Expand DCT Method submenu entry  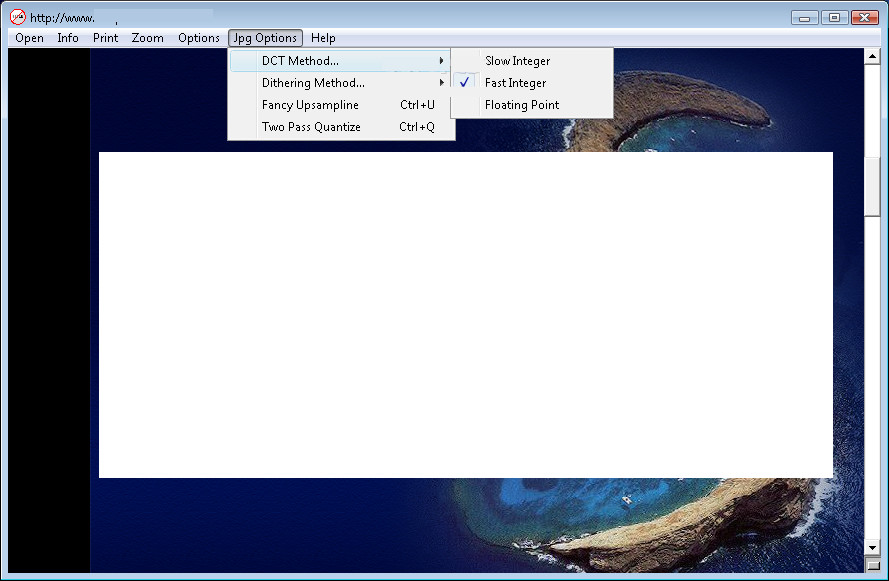point(340,61)
